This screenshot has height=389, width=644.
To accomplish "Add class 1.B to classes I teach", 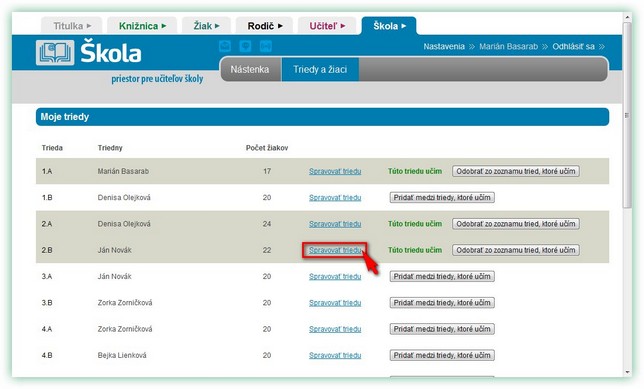I will coord(442,198).
